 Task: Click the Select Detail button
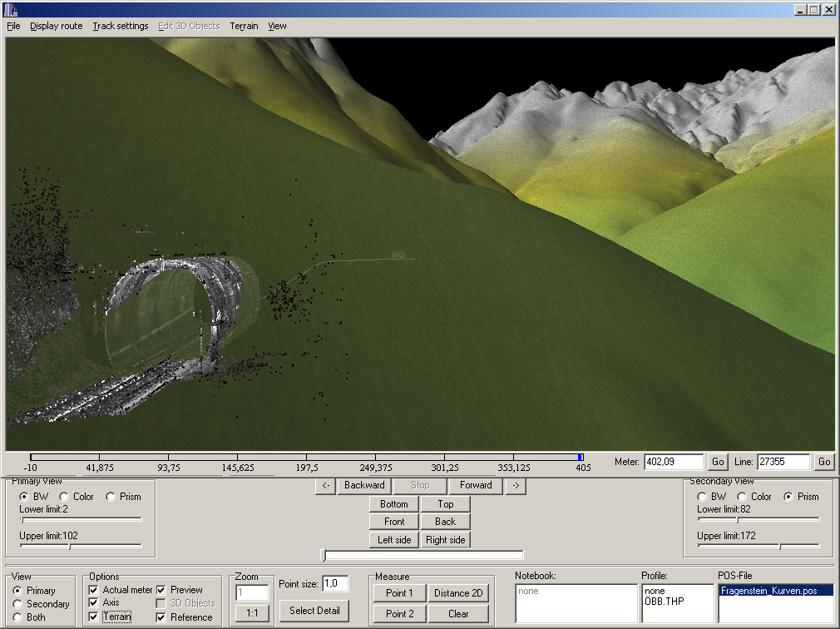[x=314, y=611]
